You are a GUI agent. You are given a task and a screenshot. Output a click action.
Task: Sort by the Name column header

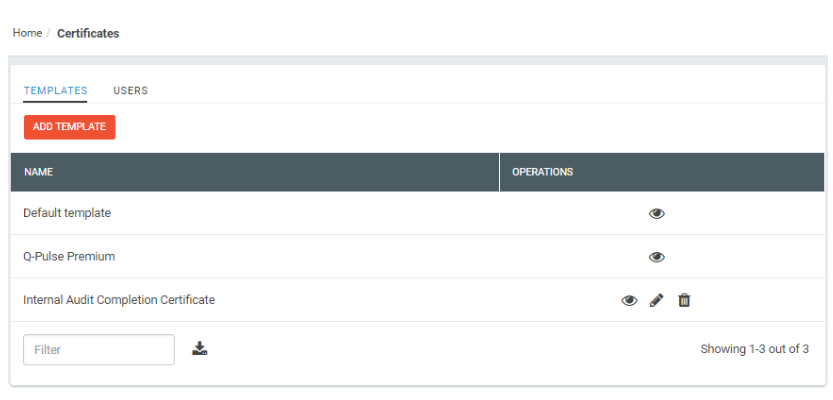38,172
